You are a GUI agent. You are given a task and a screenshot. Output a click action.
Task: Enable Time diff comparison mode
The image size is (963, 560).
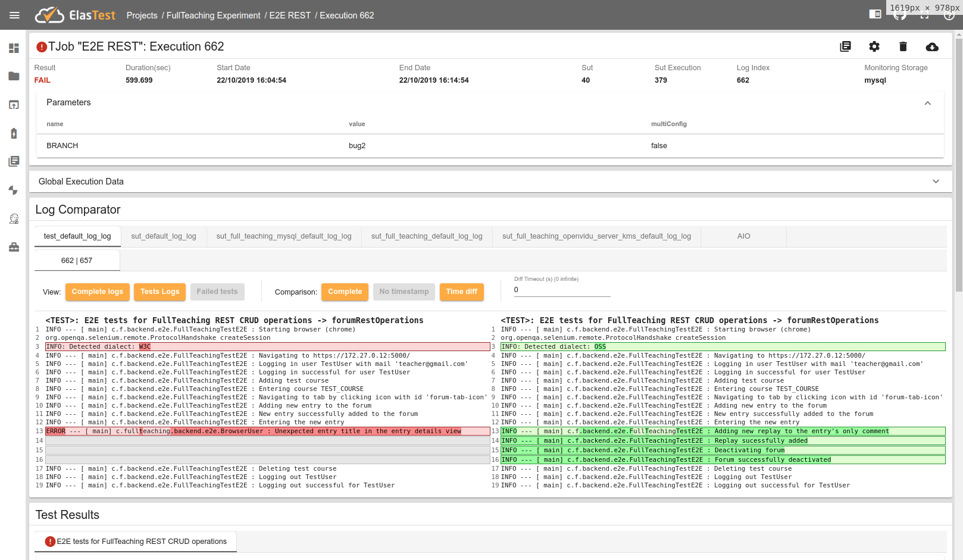tap(461, 292)
